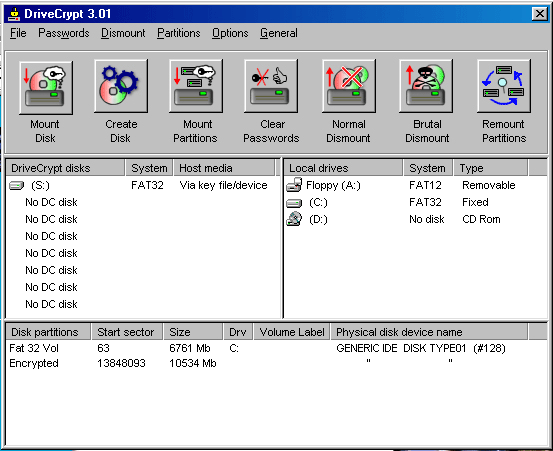Click the Mount Disk toolbar icon
553x451 pixels.
coord(46,87)
